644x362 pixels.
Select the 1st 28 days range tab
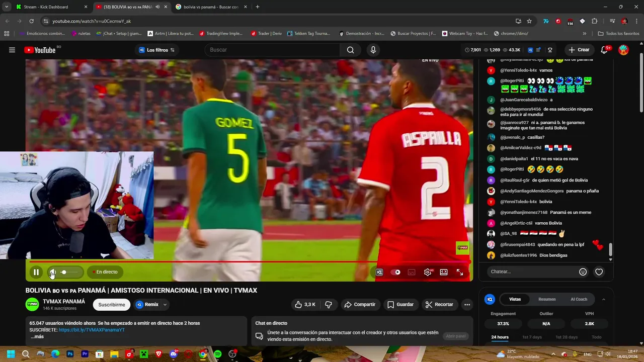pyautogui.click(x=566, y=337)
